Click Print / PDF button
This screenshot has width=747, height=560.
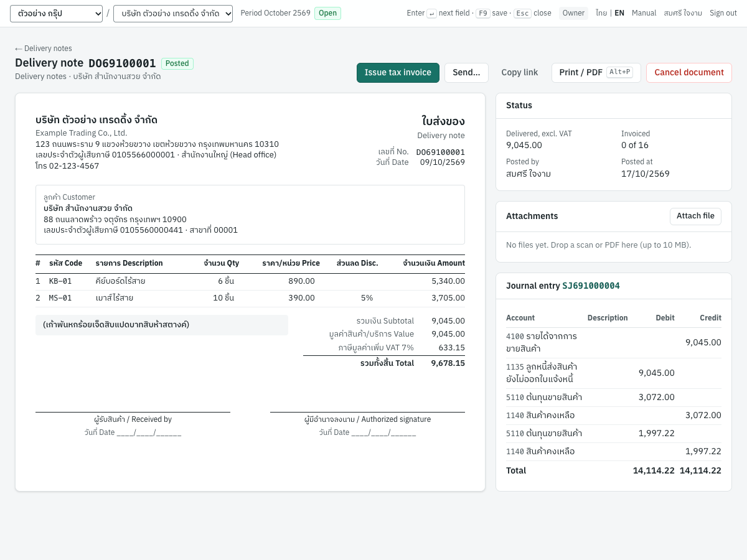596,73
